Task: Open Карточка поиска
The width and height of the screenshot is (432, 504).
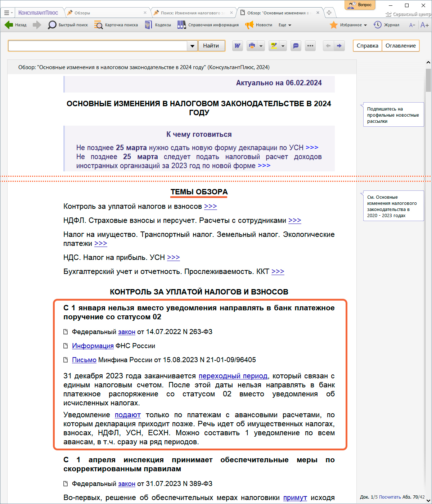Action: [116, 25]
